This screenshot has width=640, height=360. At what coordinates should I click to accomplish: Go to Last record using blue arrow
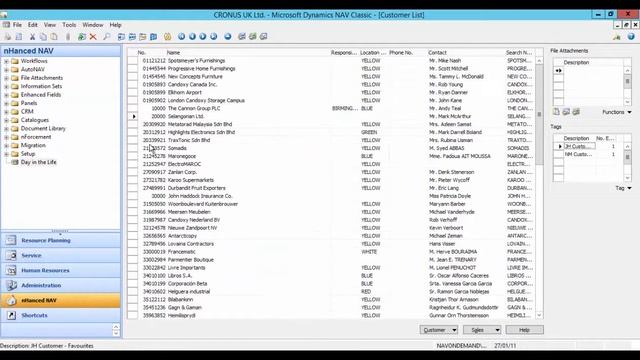point(214,37)
